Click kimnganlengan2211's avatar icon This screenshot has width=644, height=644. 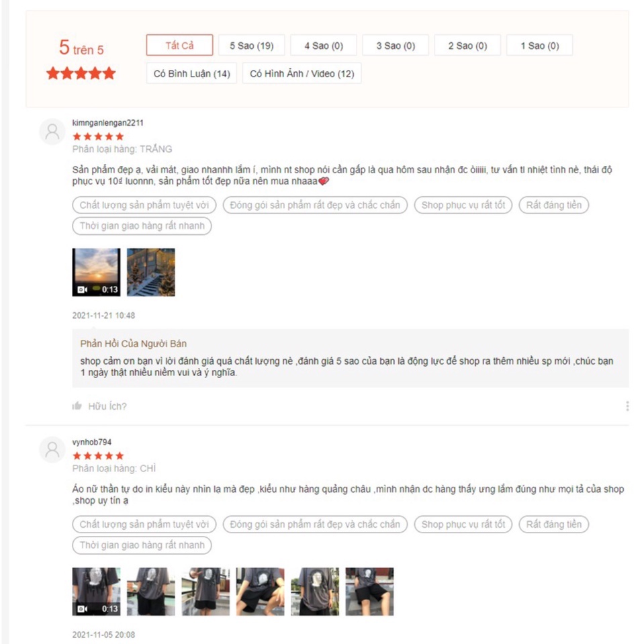click(x=52, y=132)
